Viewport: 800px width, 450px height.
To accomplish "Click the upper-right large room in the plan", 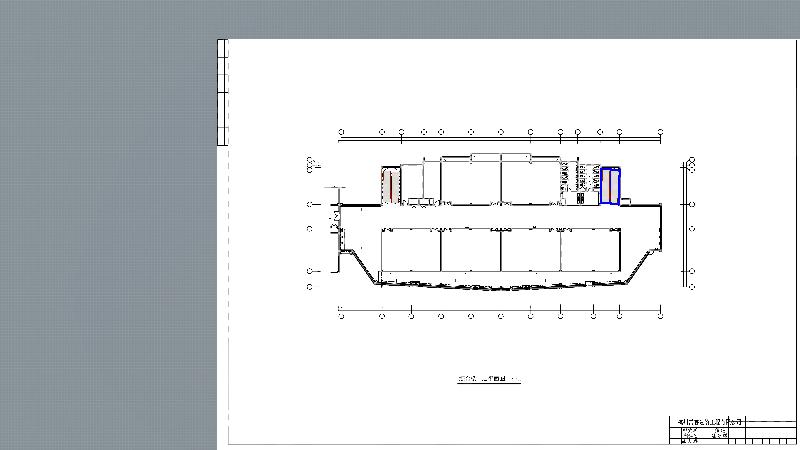I will 530,180.
